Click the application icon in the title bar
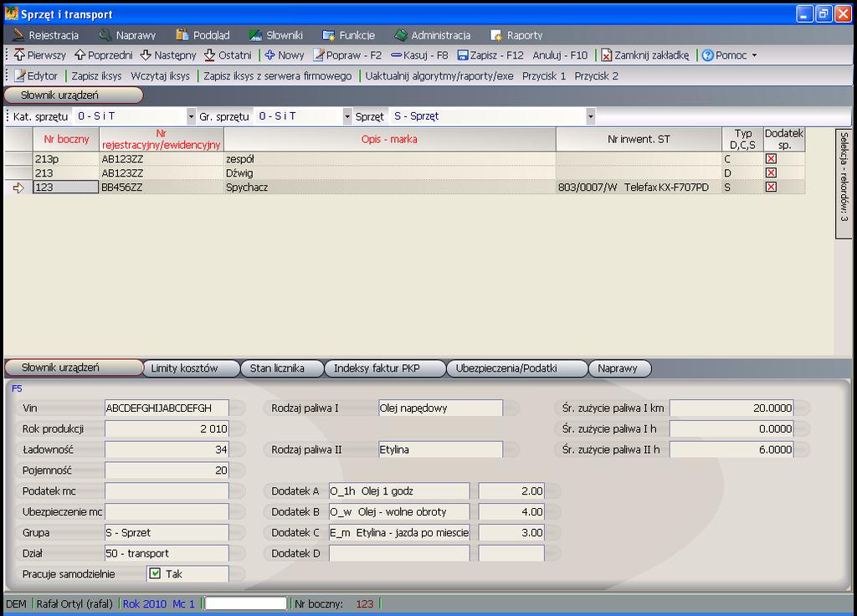 tap(12, 13)
